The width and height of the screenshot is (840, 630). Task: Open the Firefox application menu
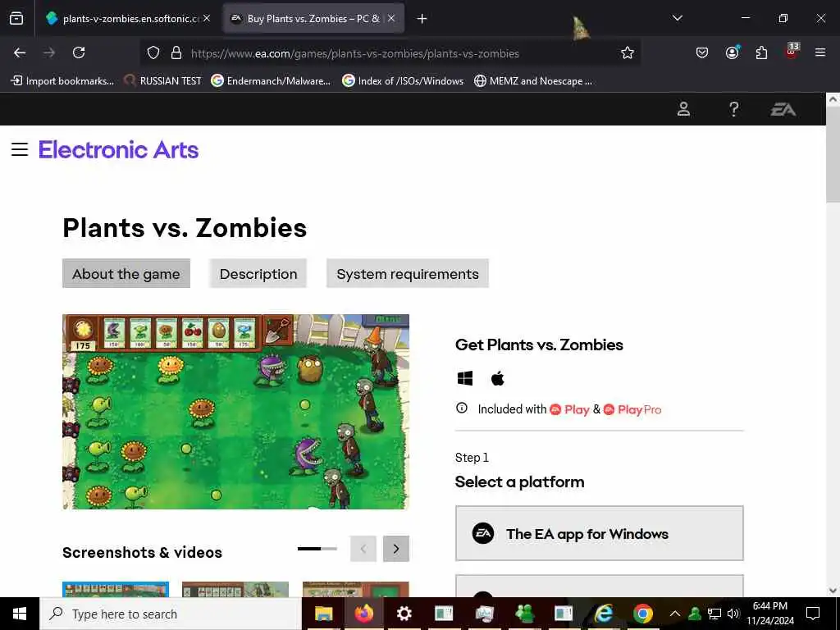coord(820,52)
